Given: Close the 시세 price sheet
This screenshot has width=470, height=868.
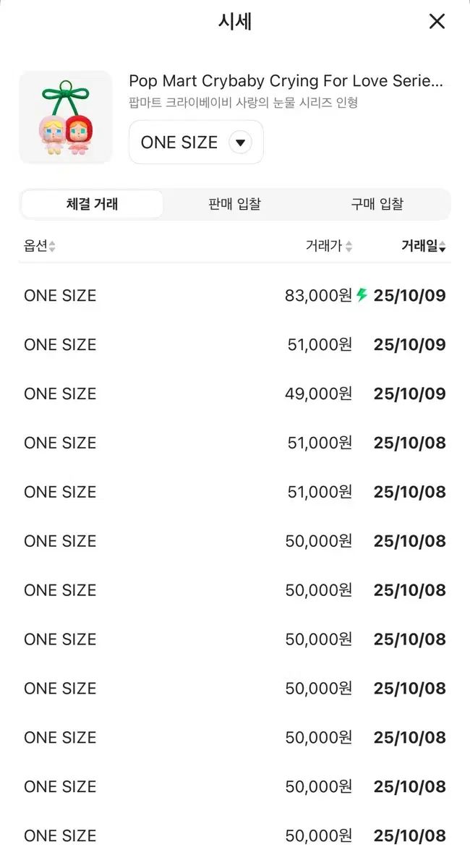Looking at the screenshot, I should (x=437, y=22).
